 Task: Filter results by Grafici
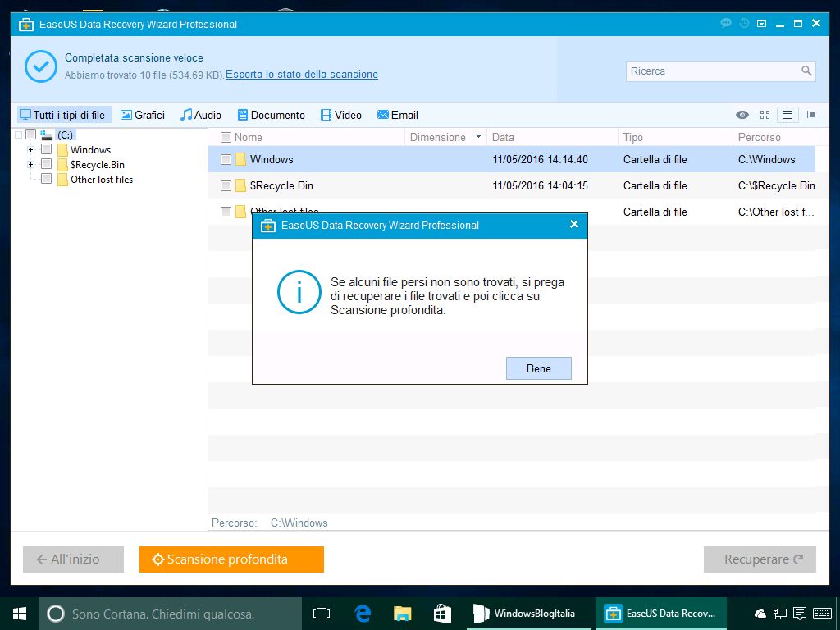tap(143, 115)
